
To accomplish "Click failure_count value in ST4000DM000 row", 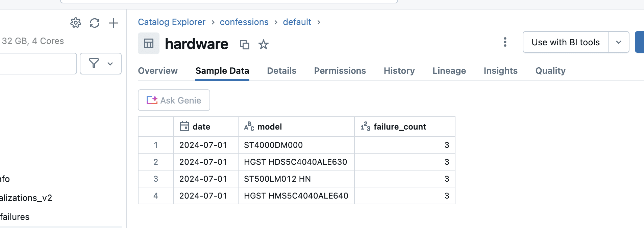I will (405, 145).
